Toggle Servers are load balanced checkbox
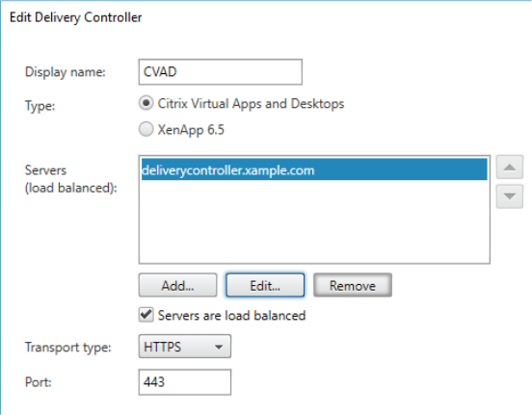Viewport: 532px width, 415px height. pos(146,315)
